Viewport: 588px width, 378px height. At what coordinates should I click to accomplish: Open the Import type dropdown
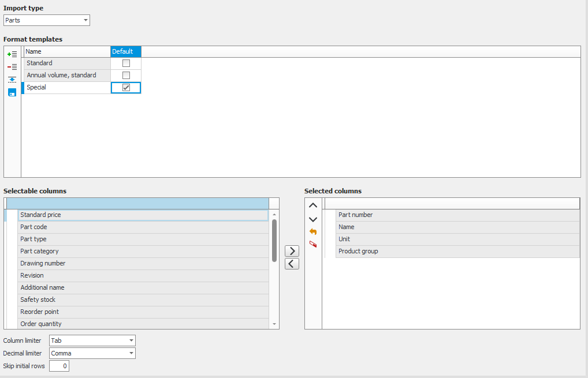tap(84, 20)
